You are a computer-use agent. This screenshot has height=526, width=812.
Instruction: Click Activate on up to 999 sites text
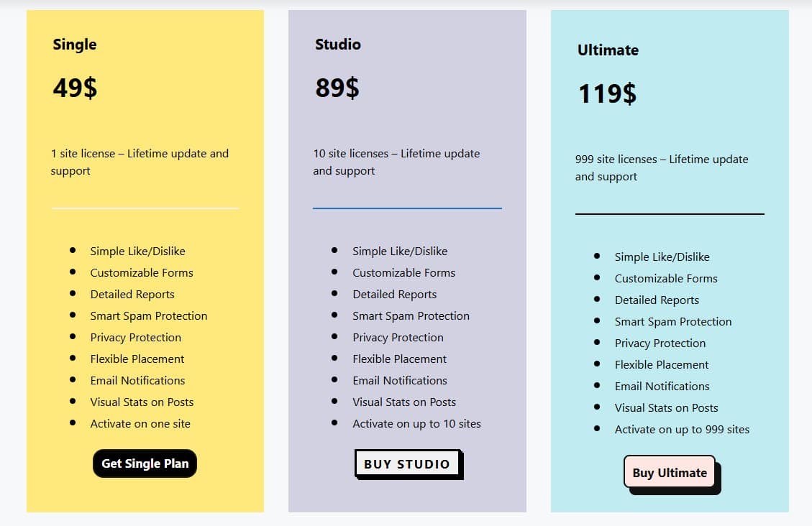pyautogui.click(x=682, y=429)
